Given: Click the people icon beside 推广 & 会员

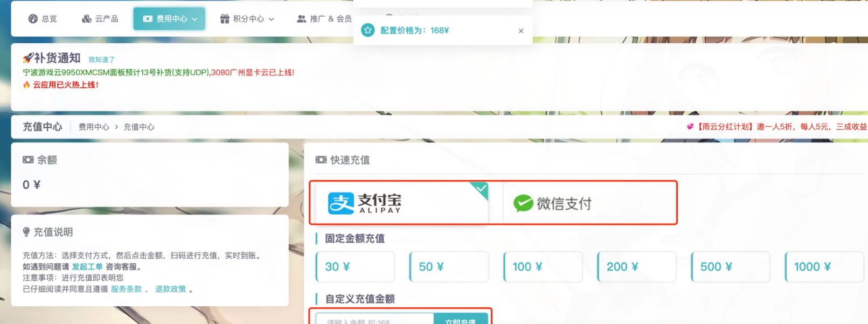Looking at the screenshot, I should pos(302,19).
